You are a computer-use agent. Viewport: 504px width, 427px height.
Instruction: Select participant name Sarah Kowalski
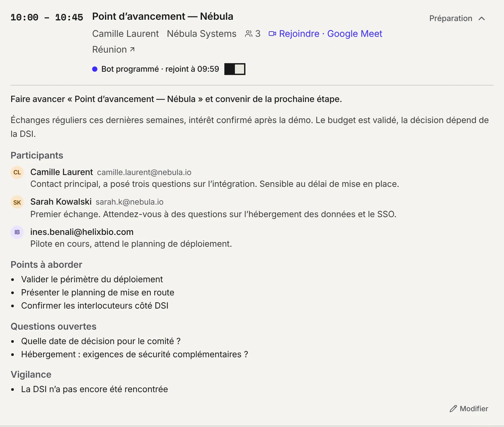[61, 202]
